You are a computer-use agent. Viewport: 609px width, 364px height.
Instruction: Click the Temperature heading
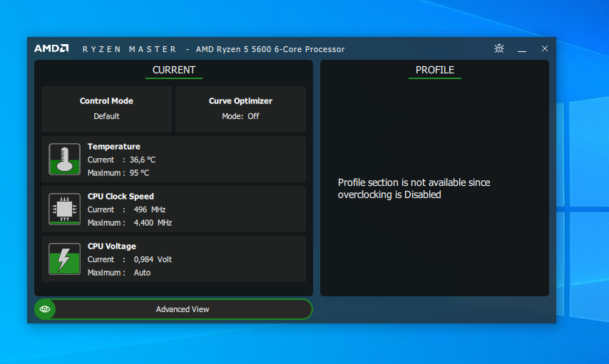tap(114, 146)
